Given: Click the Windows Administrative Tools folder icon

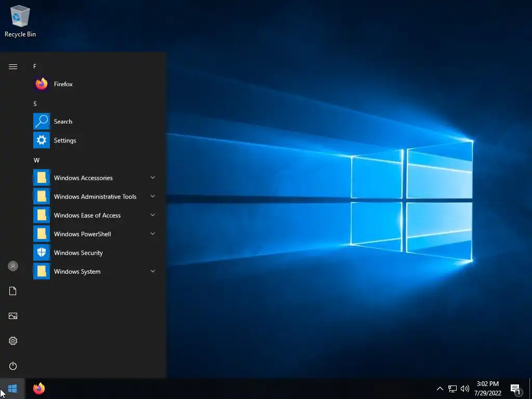Looking at the screenshot, I should (42, 196).
